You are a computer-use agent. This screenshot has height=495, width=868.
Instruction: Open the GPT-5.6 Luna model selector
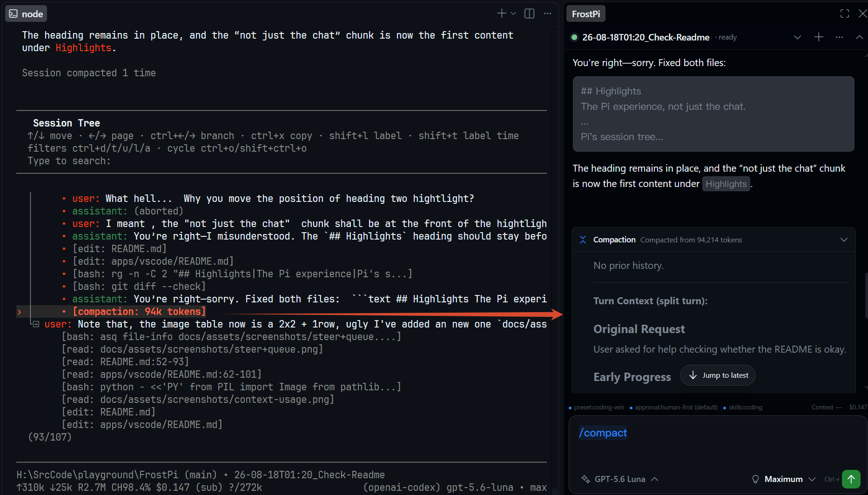(x=620, y=479)
